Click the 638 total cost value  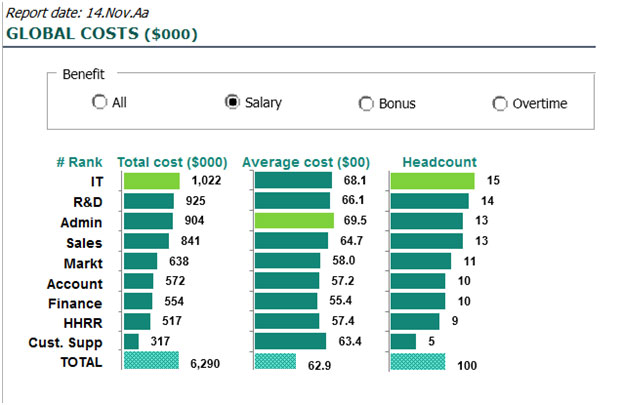[x=179, y=261]
